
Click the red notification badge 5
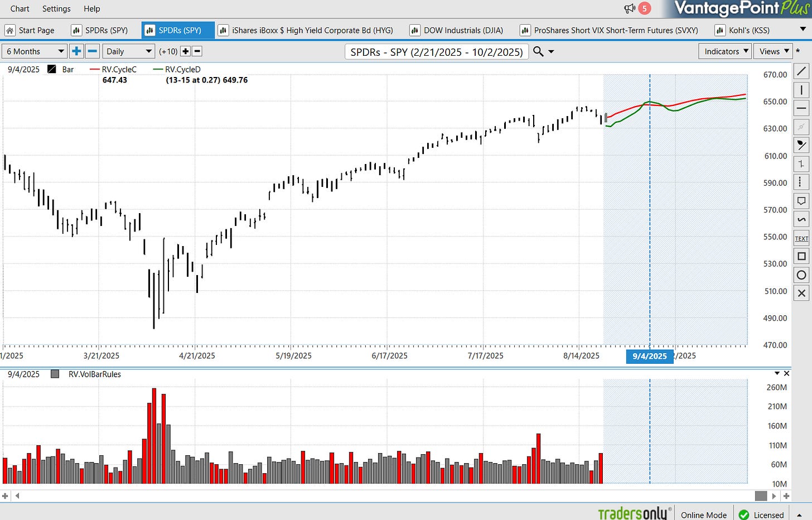click(x=644, y=8)
